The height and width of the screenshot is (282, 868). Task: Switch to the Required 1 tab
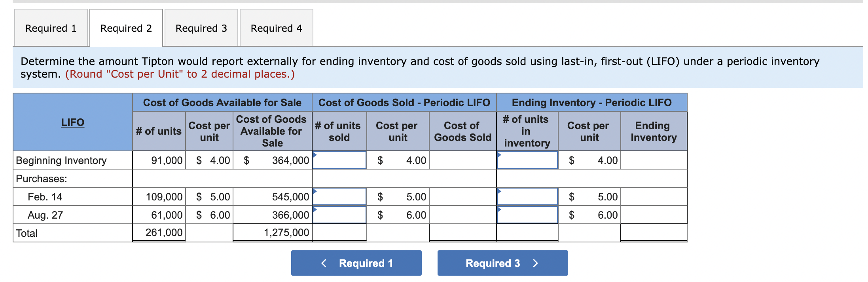(51, 28)
